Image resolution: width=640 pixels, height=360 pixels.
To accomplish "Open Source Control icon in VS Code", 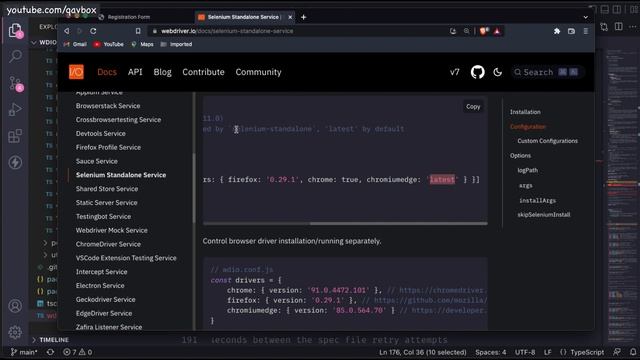I will pyautogui.click(x=16, y=83).
